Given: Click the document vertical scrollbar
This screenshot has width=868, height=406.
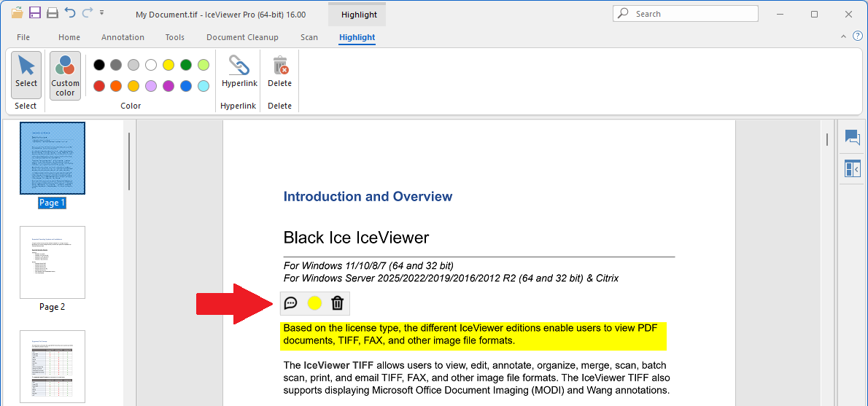Looking at the screenshot, I should click(x=827, y=139).
